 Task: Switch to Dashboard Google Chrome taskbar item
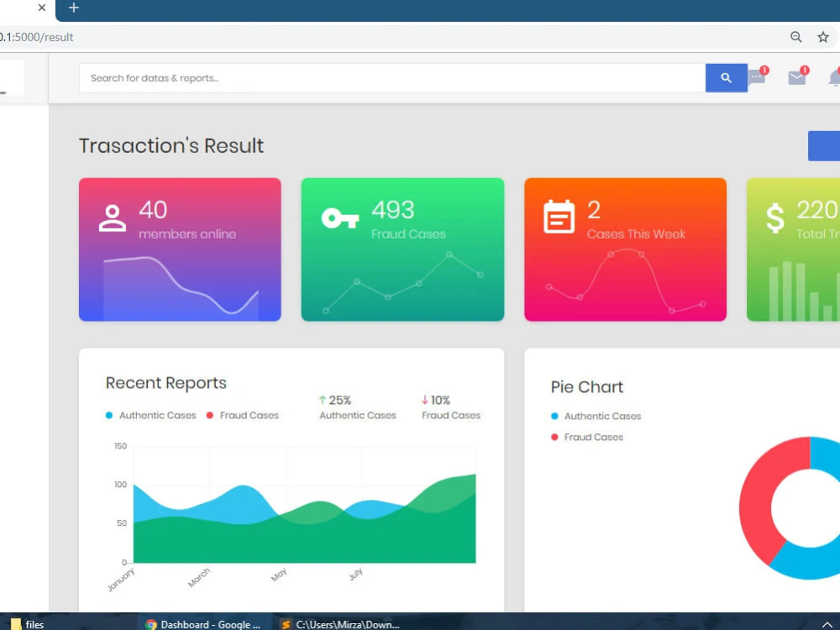click(x=203, y=624)
